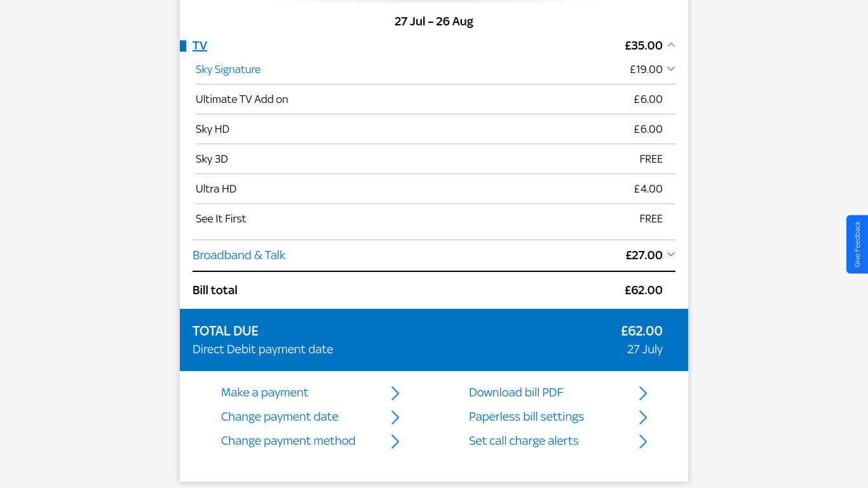The height and width of the screenshot is (488, 868).
Task: Click the arrow icon beside Make a payment
Action: (x=395, y=393)
